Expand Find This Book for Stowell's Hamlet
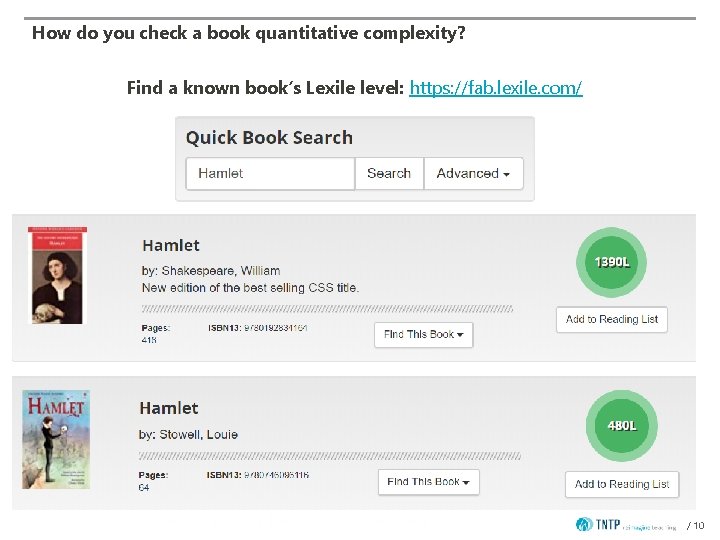Screen dimensions: 720x540 tap(429, 482)
